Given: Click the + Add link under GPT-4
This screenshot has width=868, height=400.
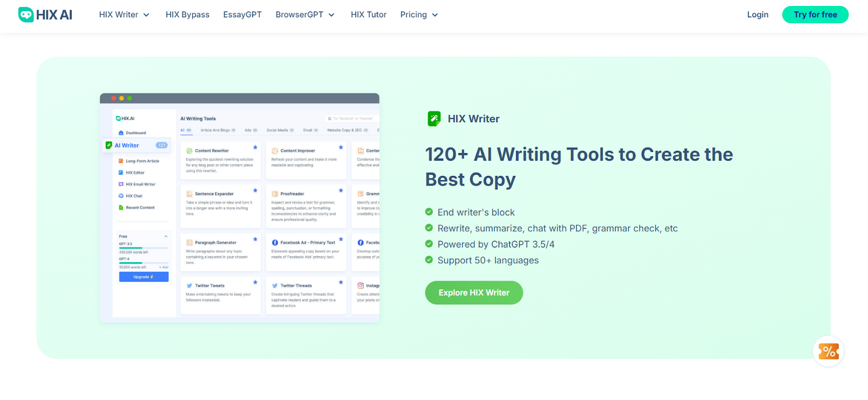Looking at the screenshot, I should (164, 267).
